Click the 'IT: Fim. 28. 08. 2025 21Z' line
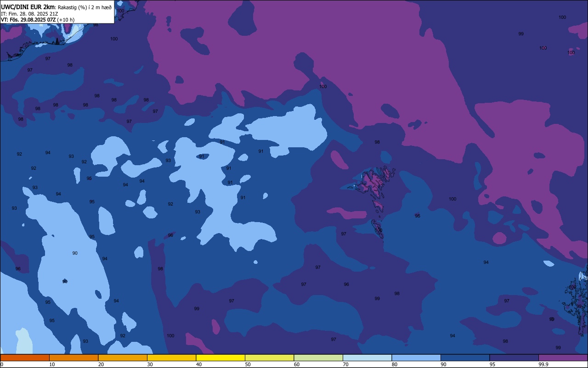 (29, 14)
